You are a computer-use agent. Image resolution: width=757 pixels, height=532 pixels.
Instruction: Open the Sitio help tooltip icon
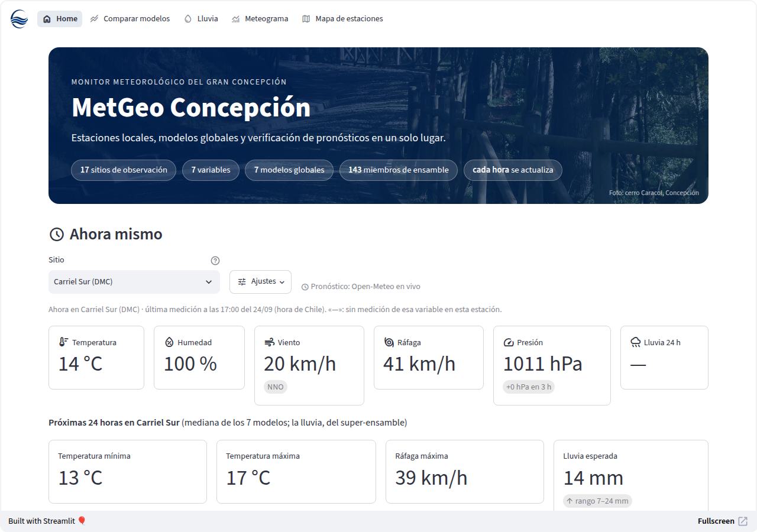coord(215,261)
